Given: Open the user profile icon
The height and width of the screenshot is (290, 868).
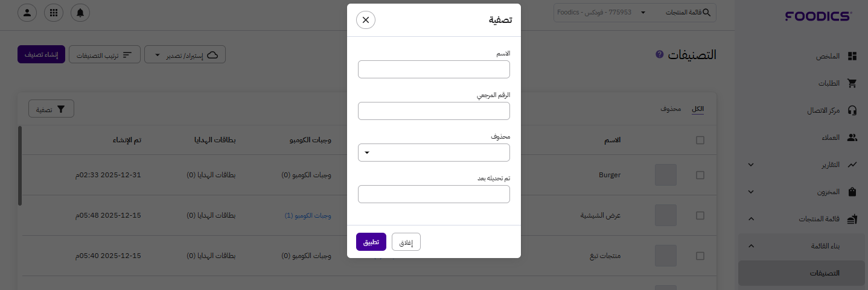Looking at the screenshot, I should [x=27, y=13].
